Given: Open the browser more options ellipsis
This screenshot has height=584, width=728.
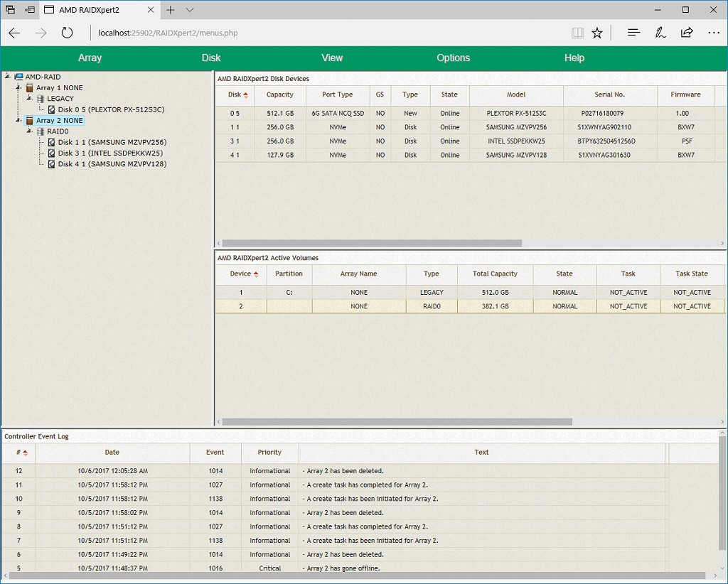Looking at the screenshot, I should tap(714, 33).
